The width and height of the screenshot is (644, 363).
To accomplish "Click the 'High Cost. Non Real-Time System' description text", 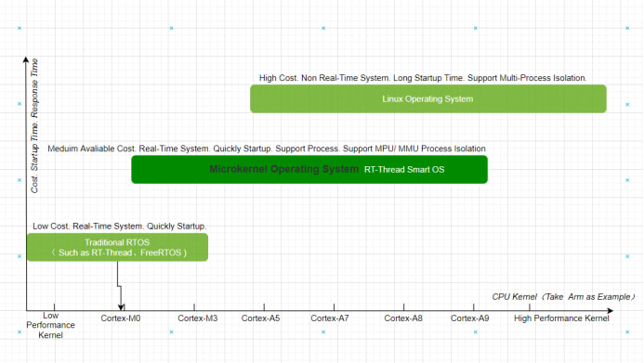I will (423, 78).
